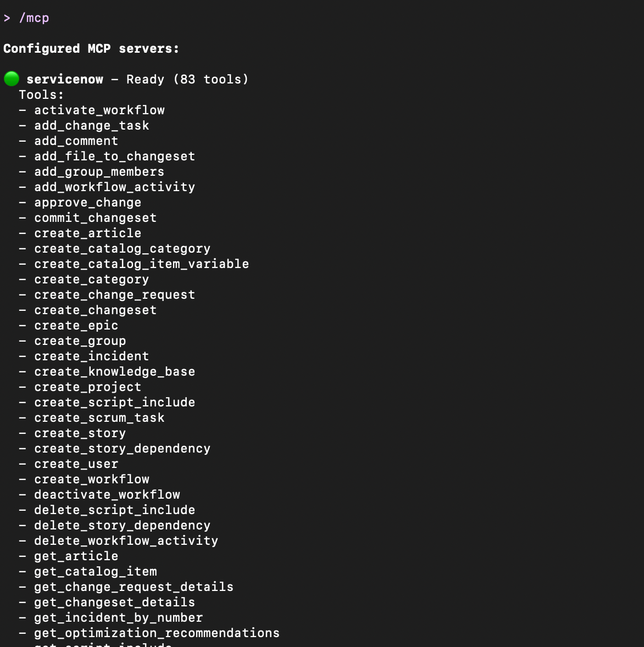Click the approve_change tool line
Viewport: 644px width, 647px height.
88,203
